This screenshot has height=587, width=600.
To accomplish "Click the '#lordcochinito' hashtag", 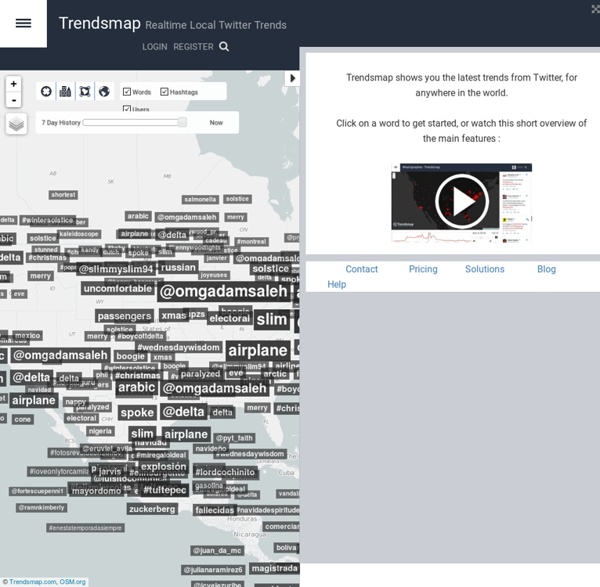I will (x=225, y=472).
